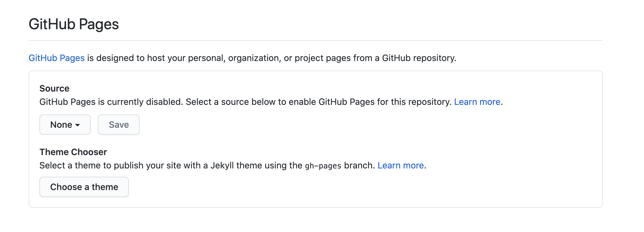Viewport: 644px width, 232px height.
Task: Click the bold Source section heading
Action: [x=54, y=88]
